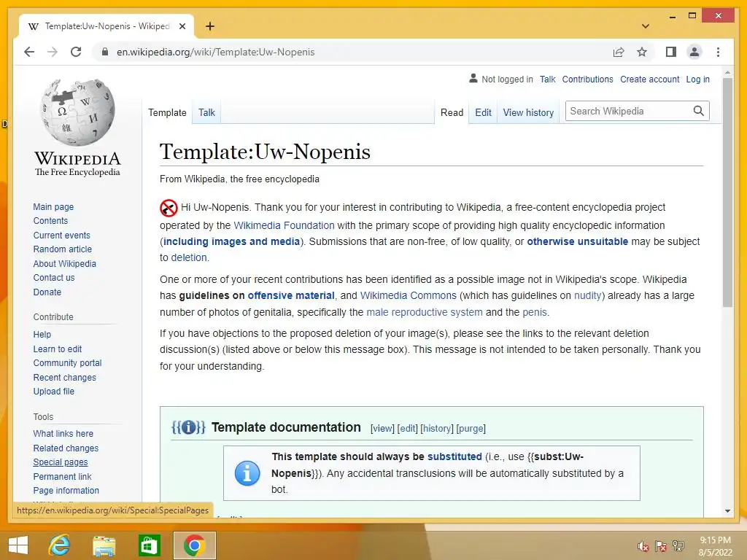Select the Edit tab
Screen dimensions: 747x560
point(483,113)
